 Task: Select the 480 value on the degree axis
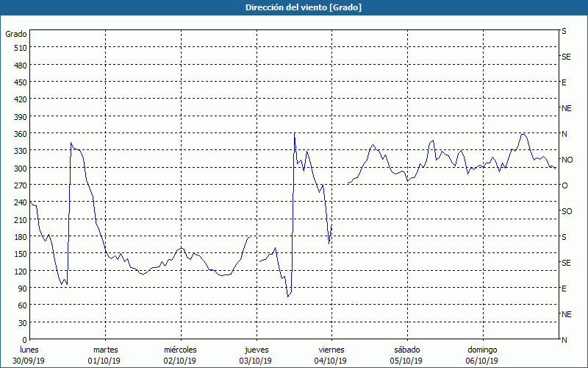pos(21,66)
